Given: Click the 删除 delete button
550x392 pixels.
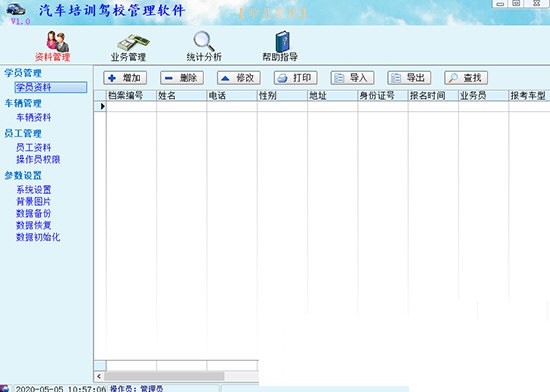Looking at the screenshot, I should pos(182,78).
